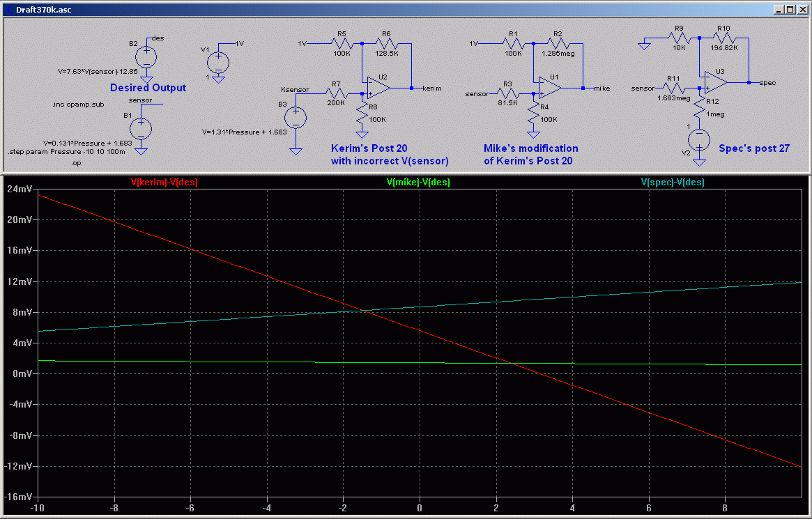Click the ground symbol wired to R9
Screen dimensions: 812x519
click(x=644, y=45)
